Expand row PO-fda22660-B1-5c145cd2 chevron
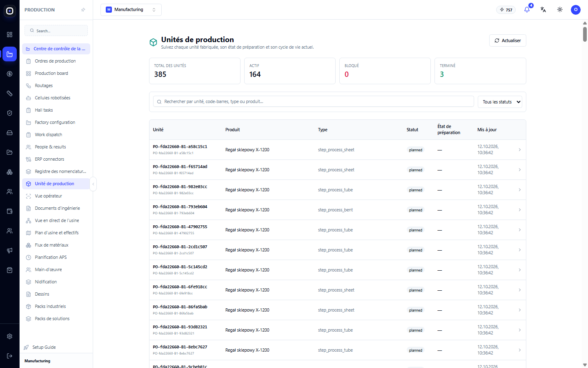Viewport: 588px width, 368px height. 519,270
